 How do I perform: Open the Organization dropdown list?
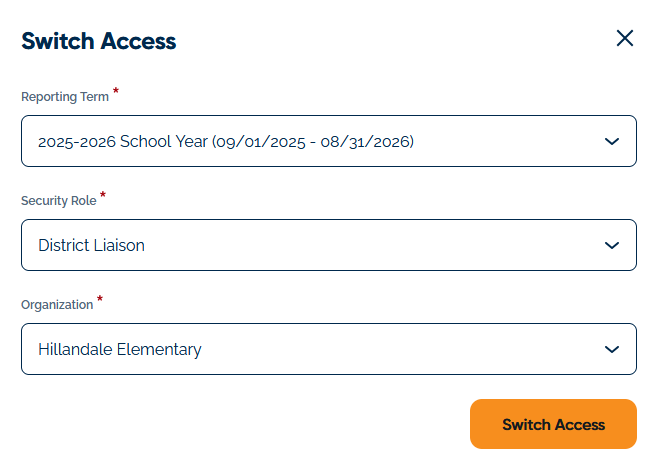pyautogui.click(x=328, y=350)
